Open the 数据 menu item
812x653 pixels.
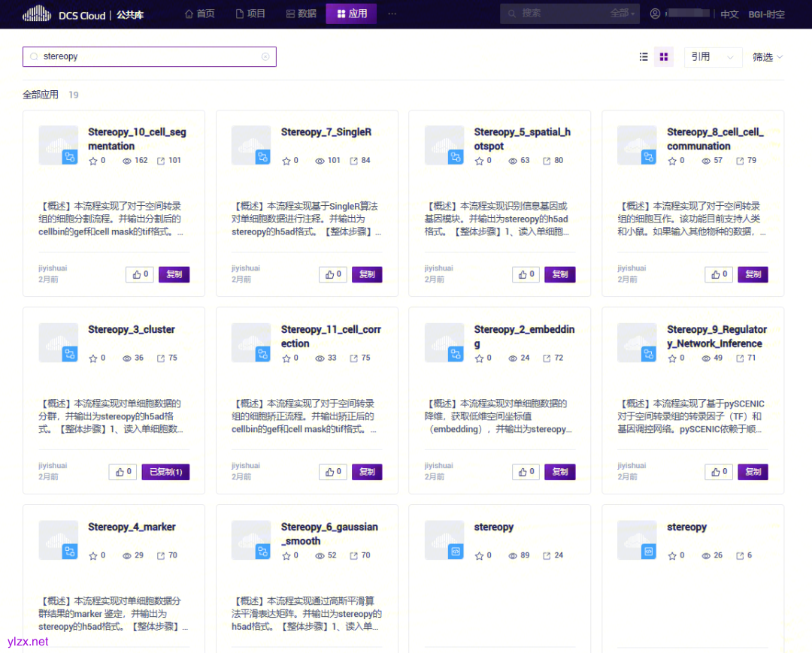tap(301, 14)
